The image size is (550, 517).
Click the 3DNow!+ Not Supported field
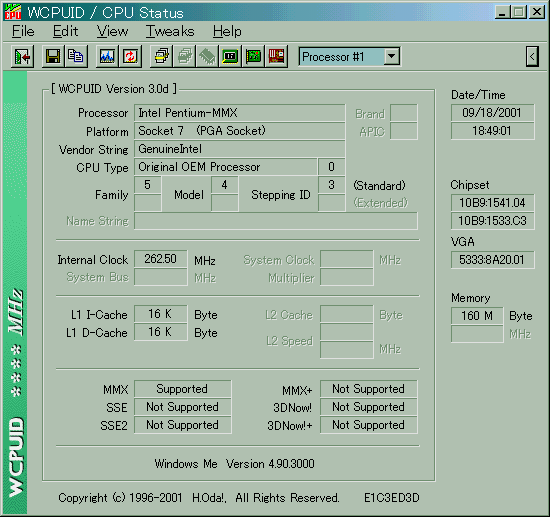click(369, 425)
